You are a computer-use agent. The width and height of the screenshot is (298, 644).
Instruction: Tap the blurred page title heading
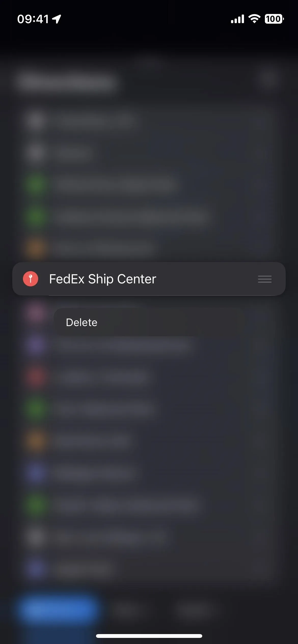point(67,82)
